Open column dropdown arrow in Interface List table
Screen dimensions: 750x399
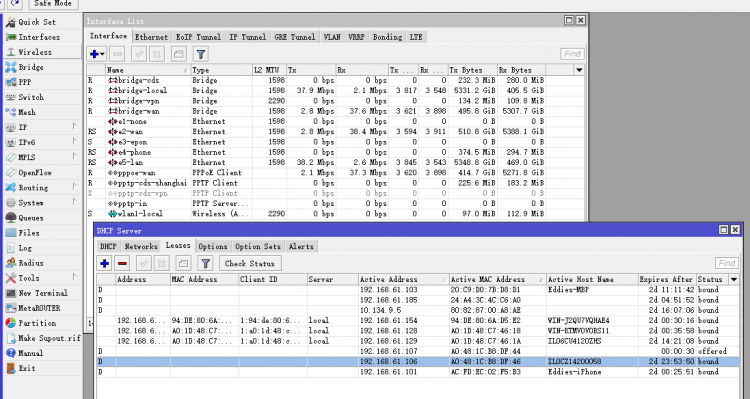(579, 70)
